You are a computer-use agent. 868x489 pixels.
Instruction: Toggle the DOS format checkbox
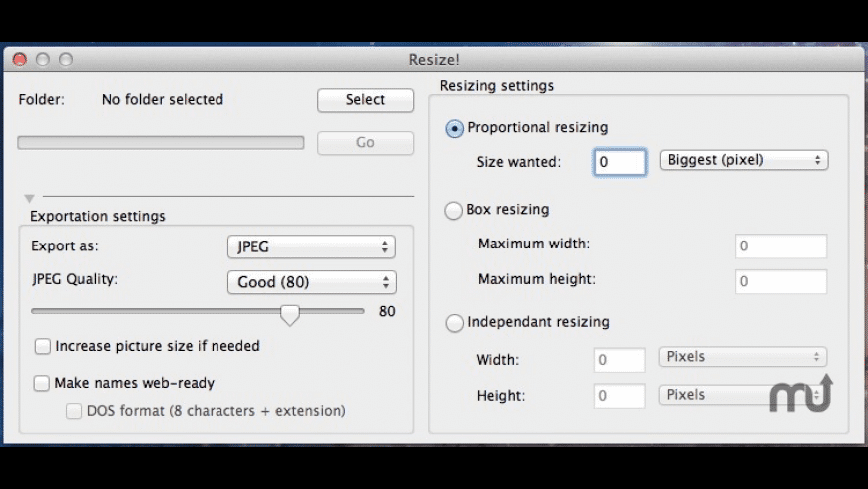pyautogui.click(x=74, y=411)
